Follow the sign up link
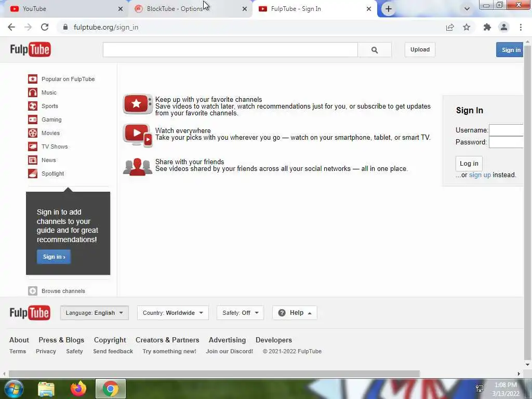 pyautogui.click(x=480, y=175)
